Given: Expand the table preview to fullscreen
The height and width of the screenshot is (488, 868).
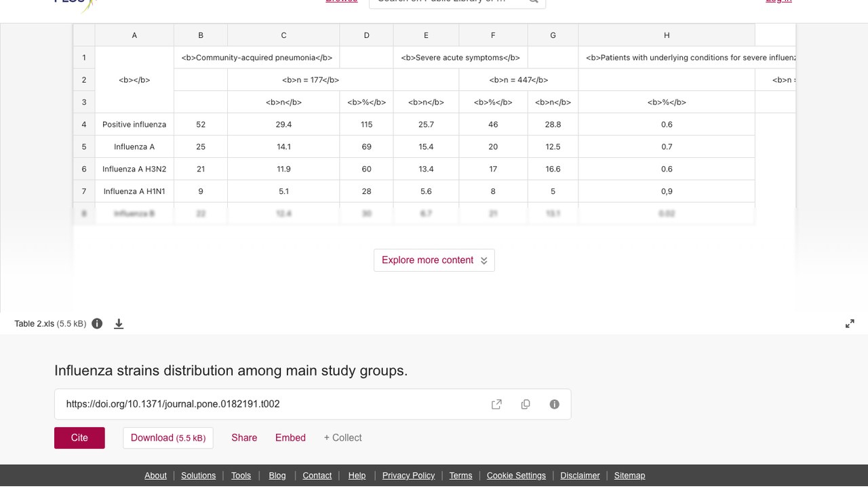Looking at the screenshot, I should pyautogui.click(x=850, y=324).
